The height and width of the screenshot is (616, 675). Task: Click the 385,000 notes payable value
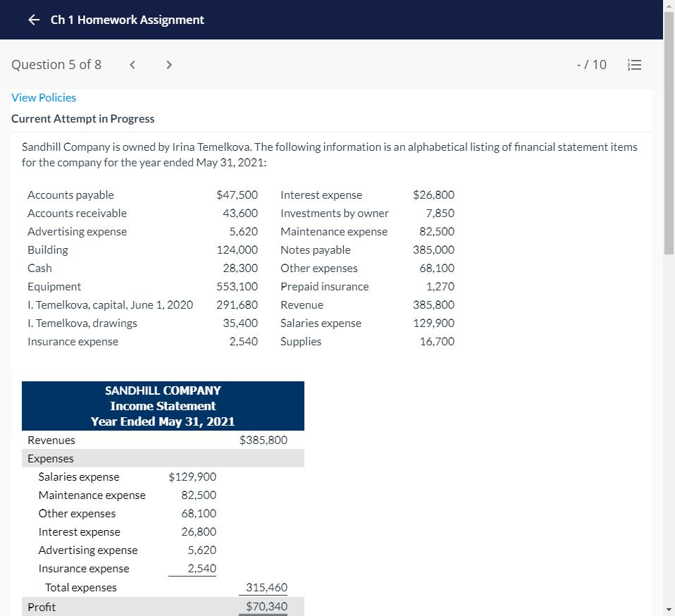point(433,250)
